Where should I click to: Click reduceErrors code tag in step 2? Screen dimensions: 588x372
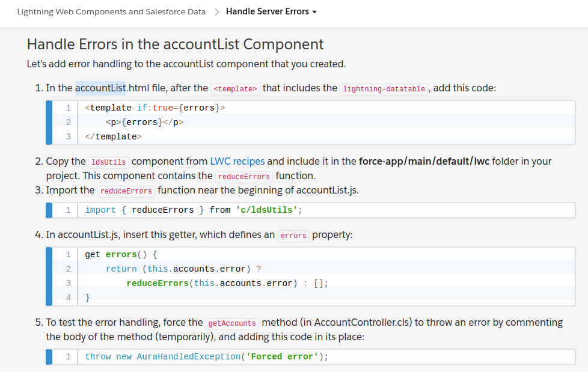pos(244,177)
